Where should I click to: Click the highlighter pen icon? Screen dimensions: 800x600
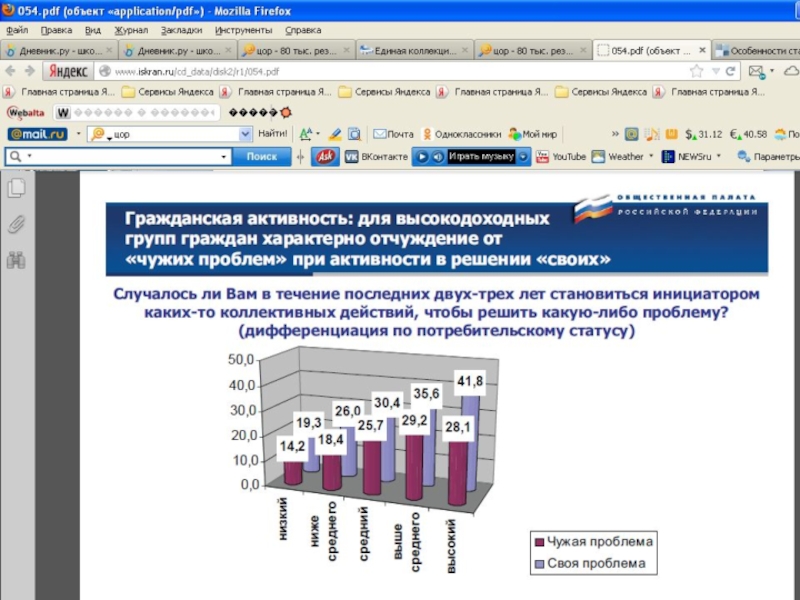[335, 134]
